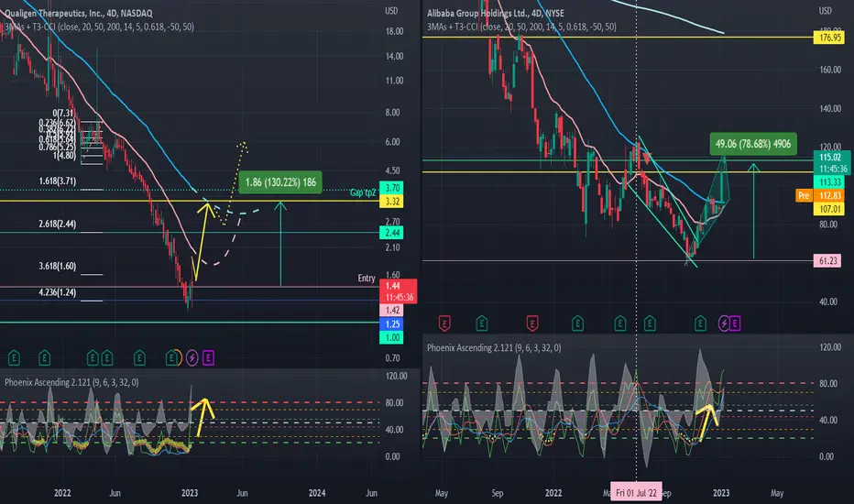Click 2023 on the Qualigen time axis
The image size is (854, 504).
click(x=190, y=493)
